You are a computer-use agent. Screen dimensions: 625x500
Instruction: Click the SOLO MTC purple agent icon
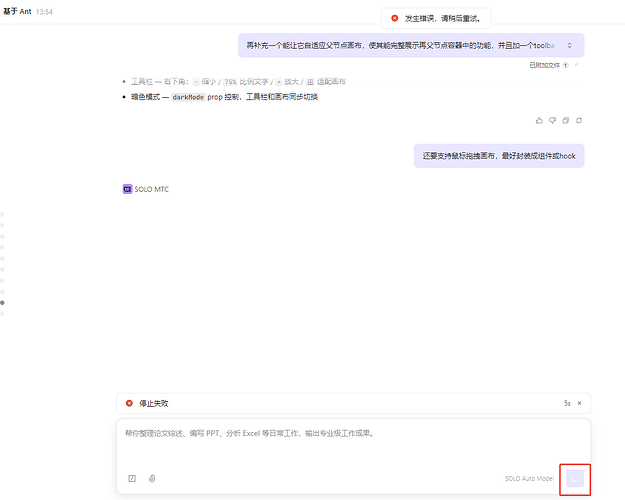pyautogui.click(x=127, y=188)
